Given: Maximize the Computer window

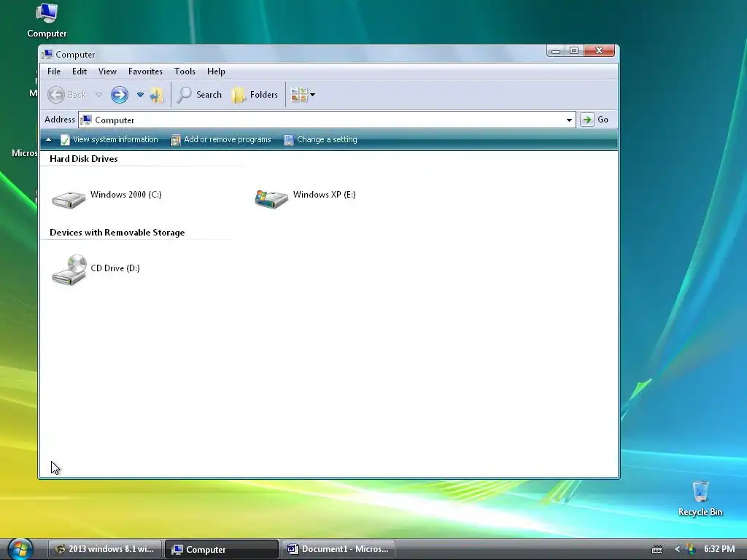Looking at the screenshot, I should pos(574,50).
